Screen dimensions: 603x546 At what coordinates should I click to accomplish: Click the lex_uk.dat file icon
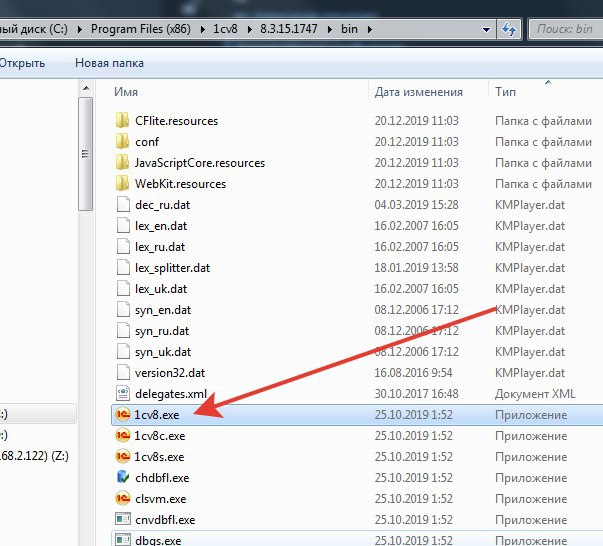click(x=123, y=288)
